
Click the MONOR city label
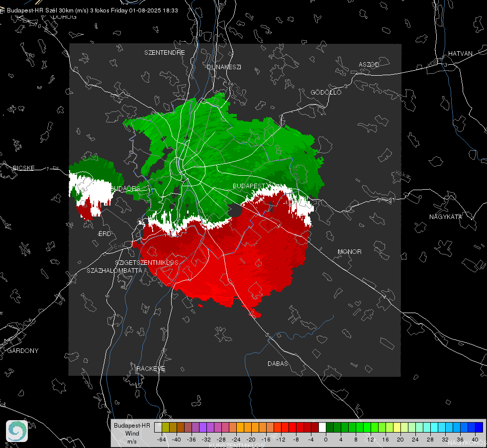[x=349, y=251]
